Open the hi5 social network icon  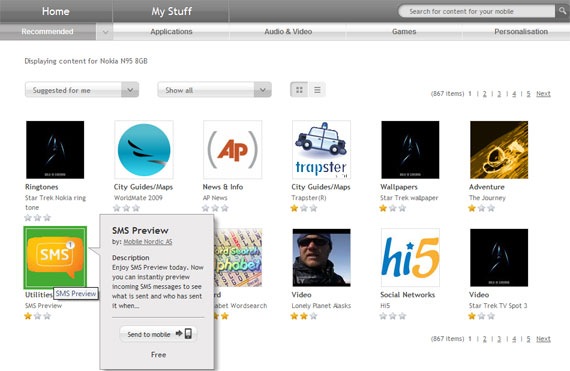410,257
